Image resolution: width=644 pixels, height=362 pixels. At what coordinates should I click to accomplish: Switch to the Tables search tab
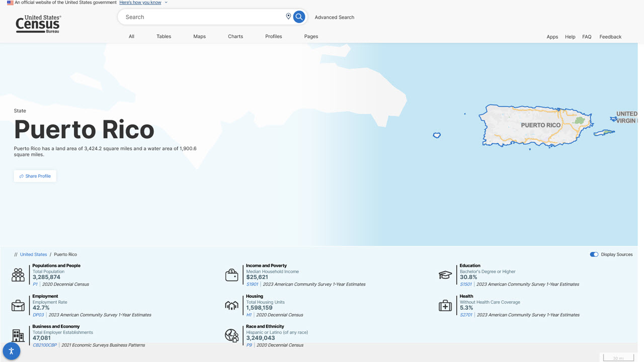tap(164, 36)
